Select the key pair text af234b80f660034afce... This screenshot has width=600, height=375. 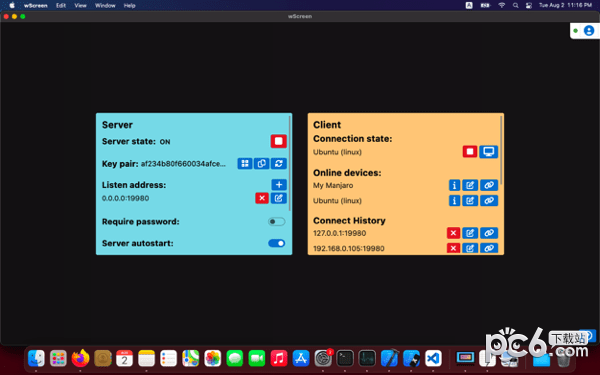pos(183,164)
